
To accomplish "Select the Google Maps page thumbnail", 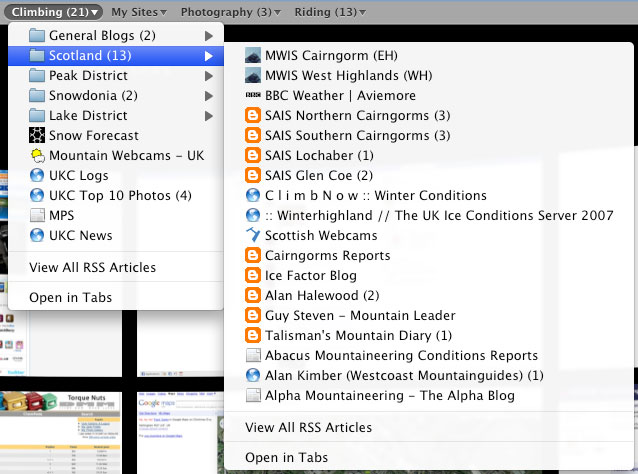I will 181,432.
